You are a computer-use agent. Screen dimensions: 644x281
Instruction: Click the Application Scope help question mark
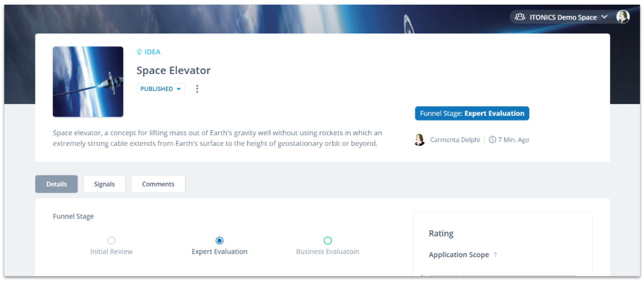click(x=495, y=255)
